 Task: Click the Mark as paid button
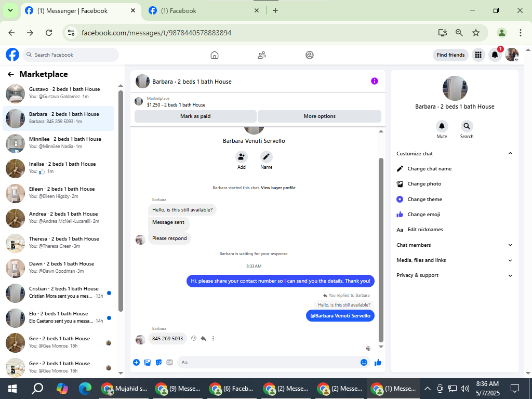pos(195,116)
